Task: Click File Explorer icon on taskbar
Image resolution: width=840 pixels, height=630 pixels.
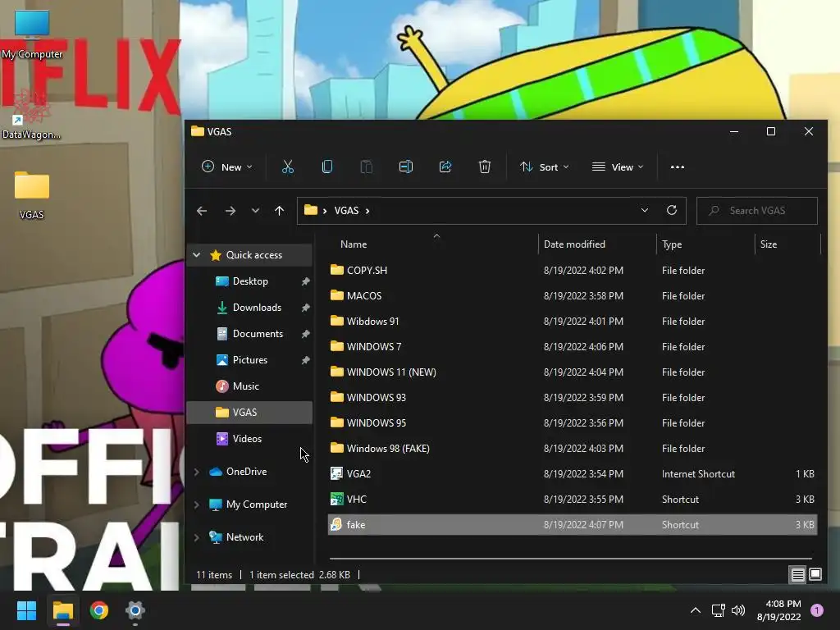Action: (63, 610)
